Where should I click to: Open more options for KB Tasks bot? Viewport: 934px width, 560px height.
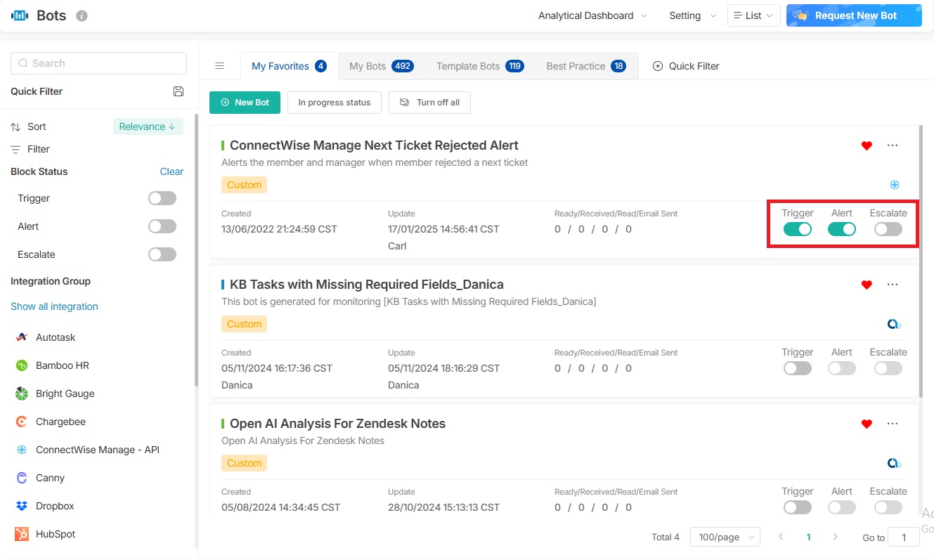pyautogui.click(x=893, y=285)
